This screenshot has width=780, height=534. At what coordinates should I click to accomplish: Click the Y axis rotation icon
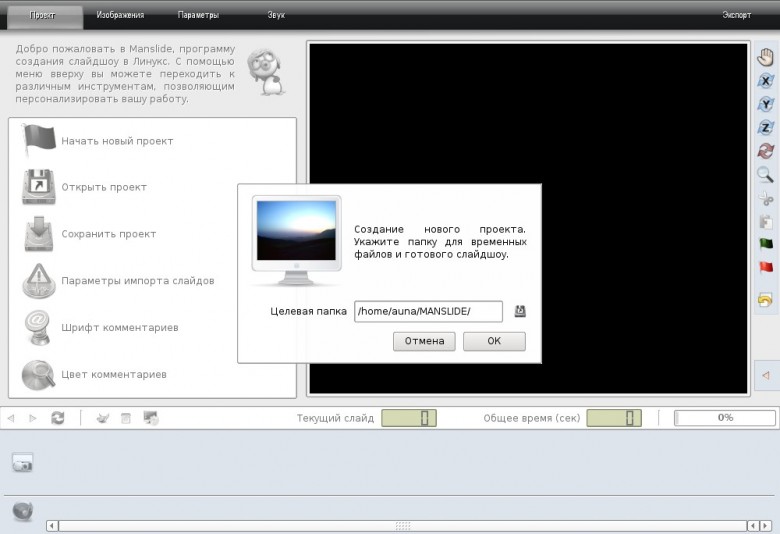pos(766,104)
